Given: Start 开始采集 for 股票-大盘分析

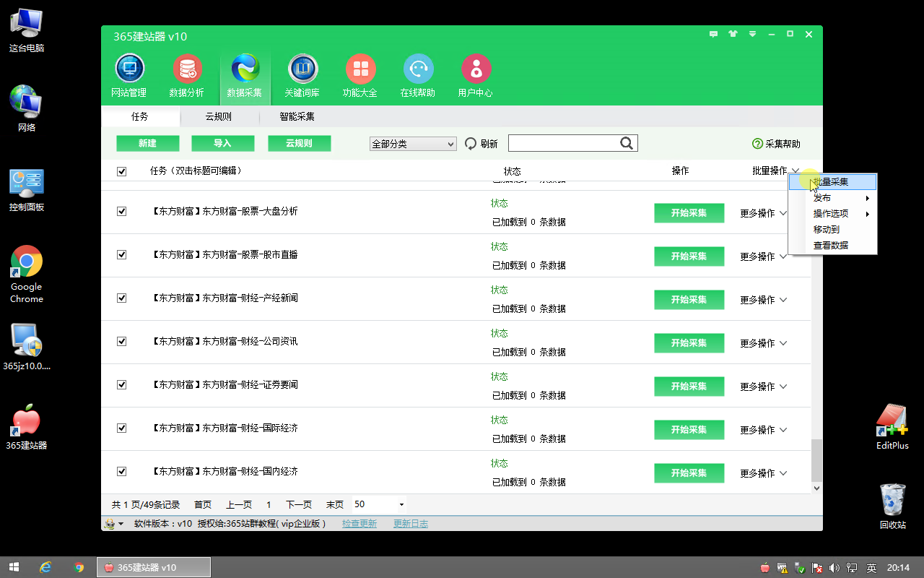Looking at the screenshot, I should click(x=689, y=213).
